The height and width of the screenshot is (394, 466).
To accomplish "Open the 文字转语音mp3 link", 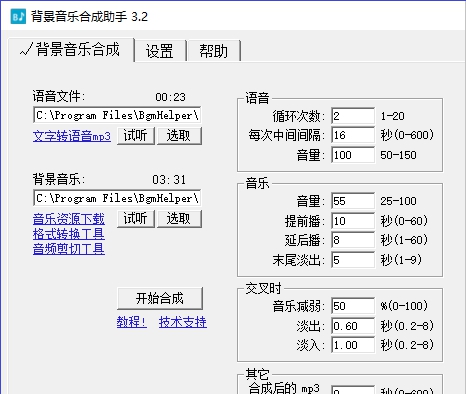I will point(72,136).
